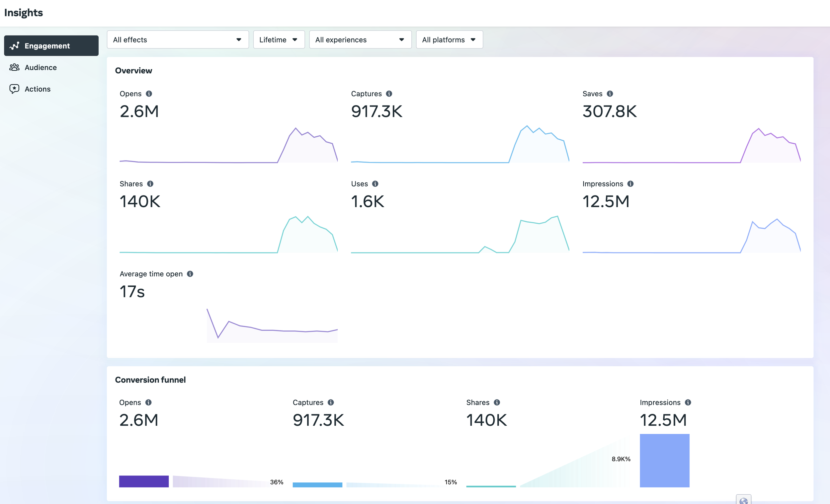Screen dimensions: 830x504
Task: Open the All experiences dropdown
Action: [x=360, y=40]
